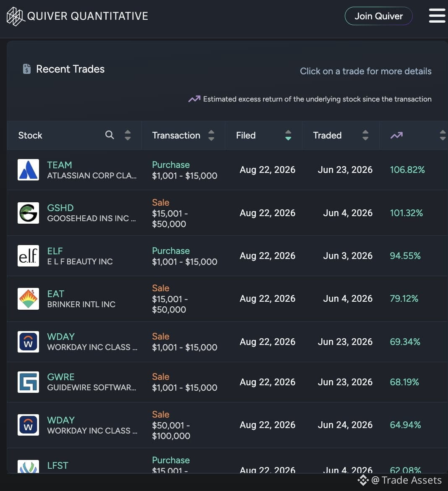This screenshot has width=448, height=491.
Task: Sort by Traded column arrows
Action: pyautogui.click(x=365, y=135)
